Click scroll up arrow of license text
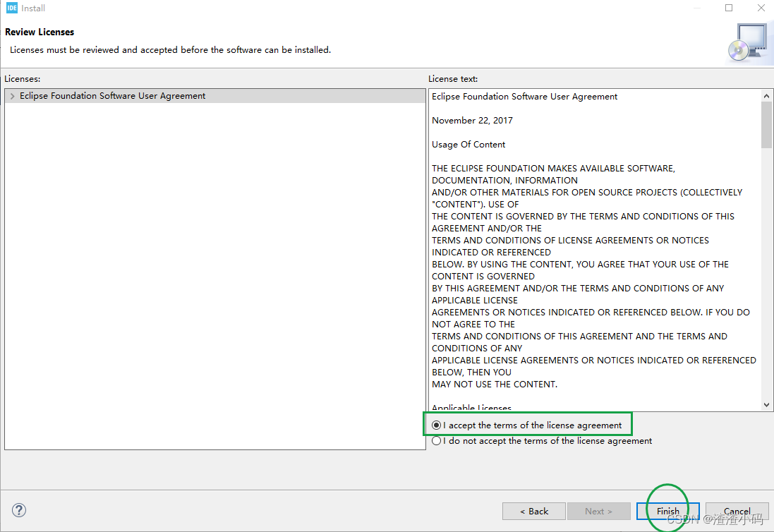 766,96
